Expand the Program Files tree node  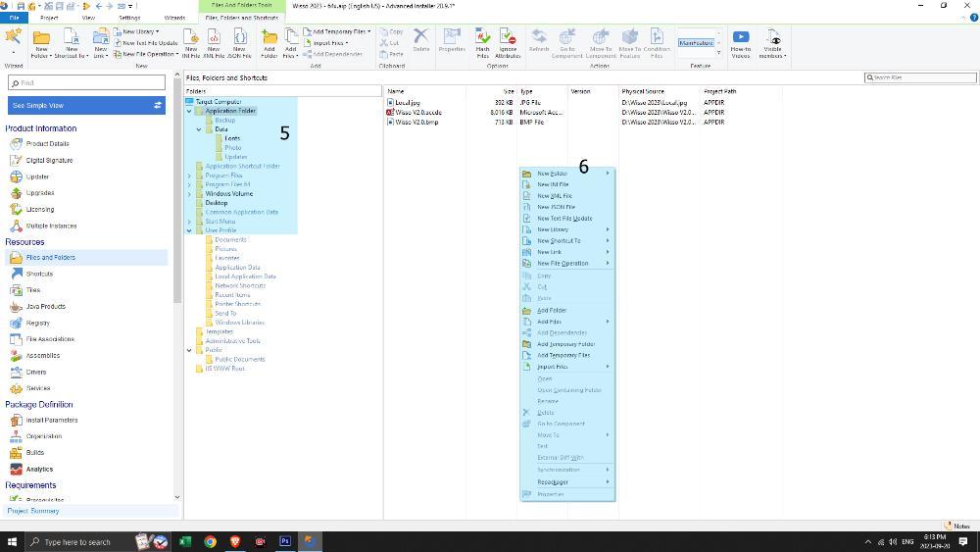tap(189, 176)
